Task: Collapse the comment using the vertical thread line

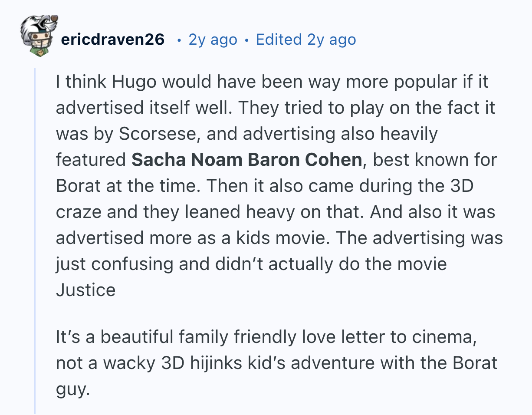Action: (35, 239)
